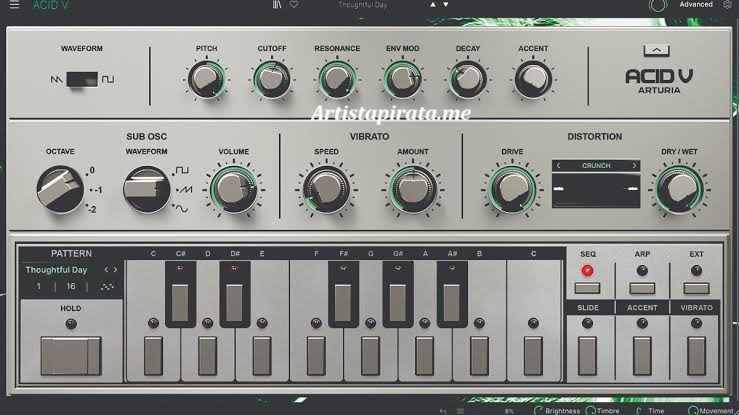739x415 pixels.
Task: Play the D key button
Action: coord(207,356)
